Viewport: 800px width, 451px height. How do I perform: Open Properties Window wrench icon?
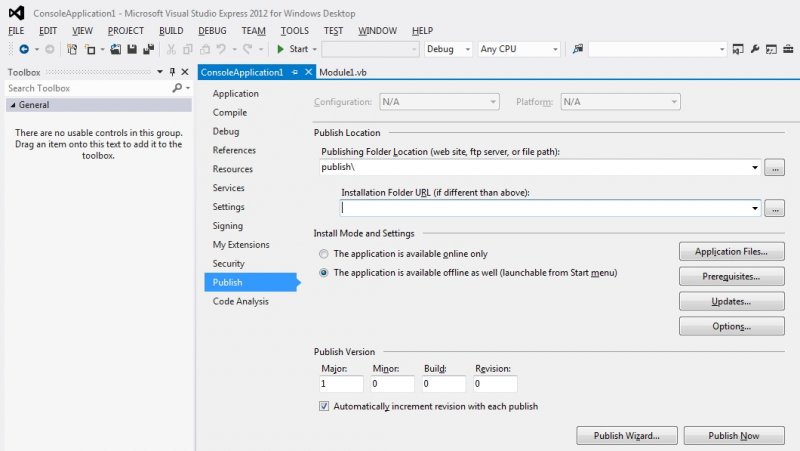pos(755,49)
